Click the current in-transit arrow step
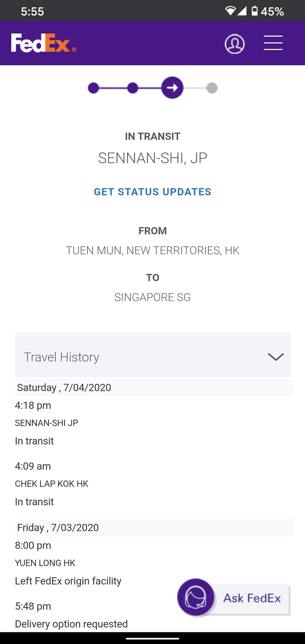Screen dimensions: 305x644 [x=172, y=88]
